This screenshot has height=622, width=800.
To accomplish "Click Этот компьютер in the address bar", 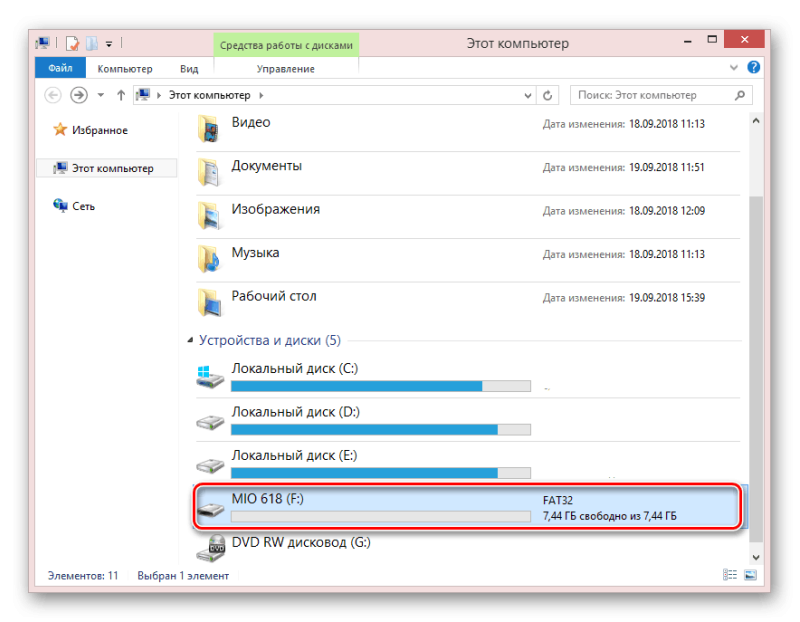I will (210, 95).
